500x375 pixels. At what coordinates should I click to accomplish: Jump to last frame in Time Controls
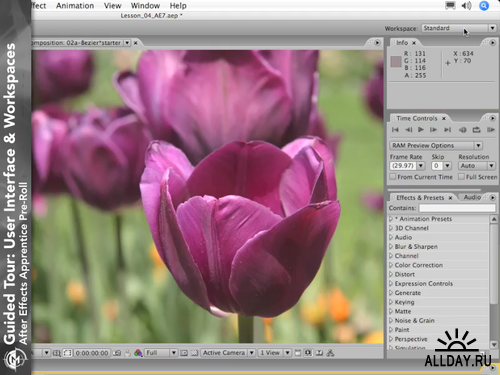click(x=447, y=130)
